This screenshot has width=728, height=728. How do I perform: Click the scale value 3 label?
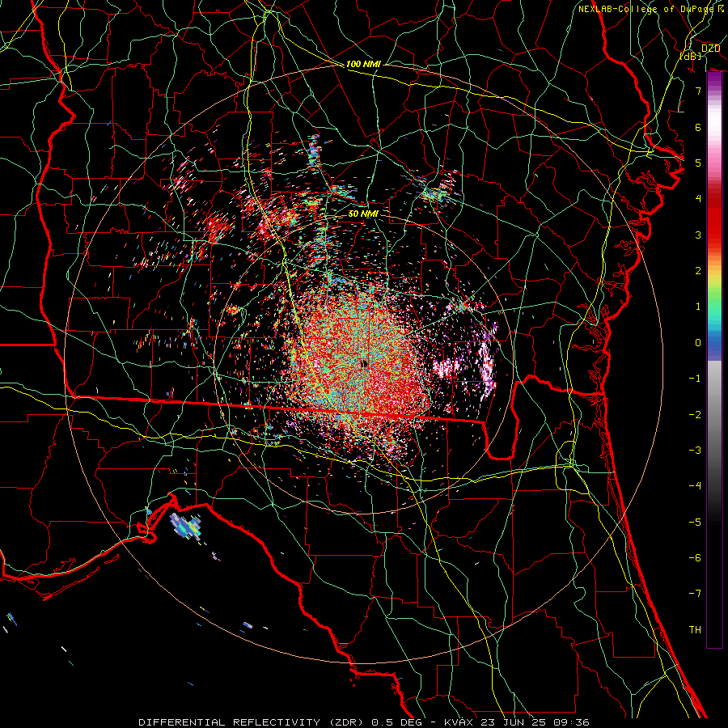(698, 235)
